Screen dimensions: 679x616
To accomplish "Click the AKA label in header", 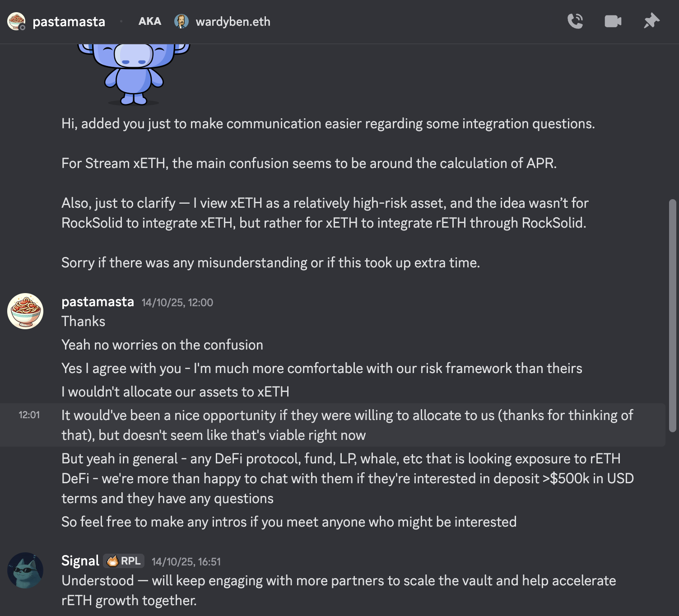I will pos(149,22).
